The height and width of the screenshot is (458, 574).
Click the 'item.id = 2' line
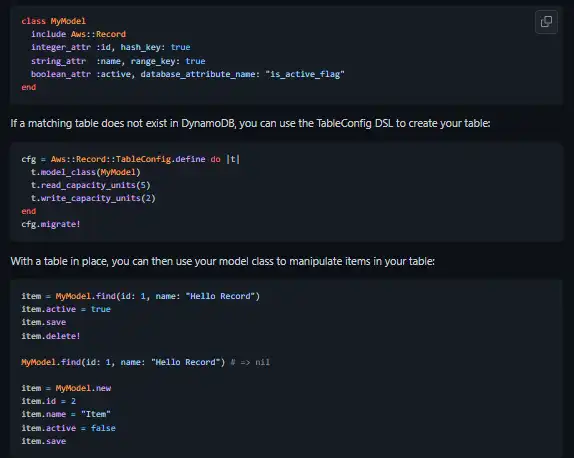click(x=49, y=401)
